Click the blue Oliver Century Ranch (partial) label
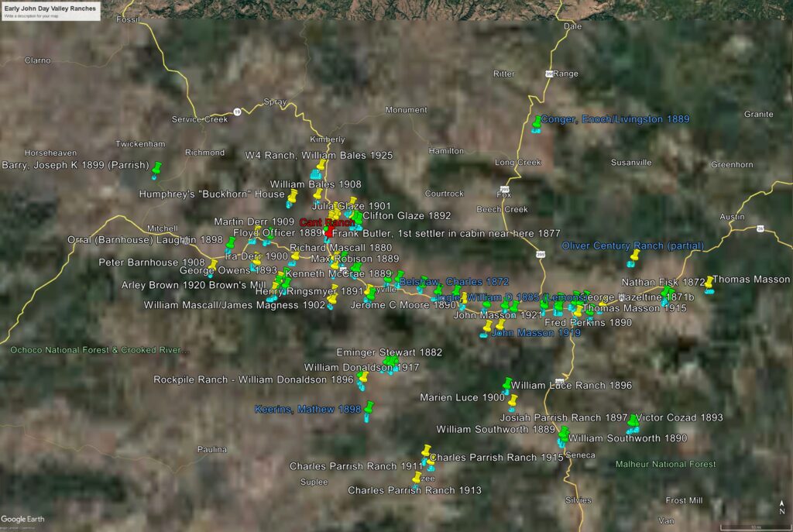 (x=633, y=245)
